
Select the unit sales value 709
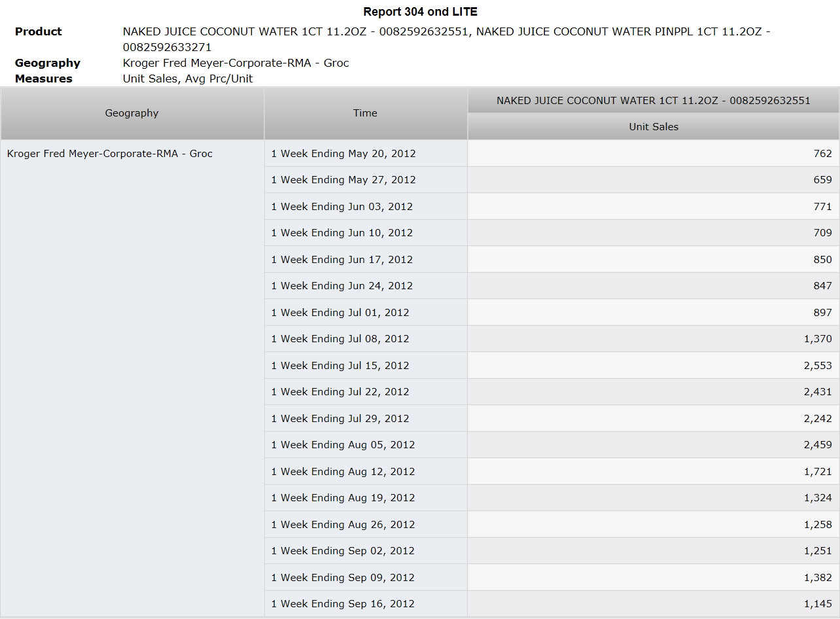click(x=654, y=233)
